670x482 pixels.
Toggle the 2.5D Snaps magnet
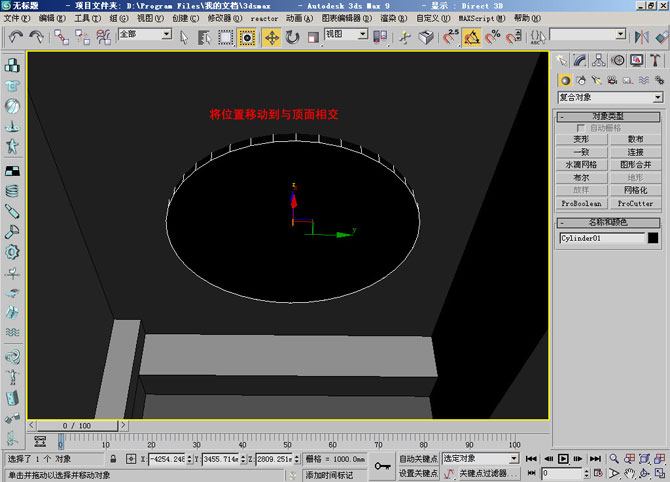point(450,37)
